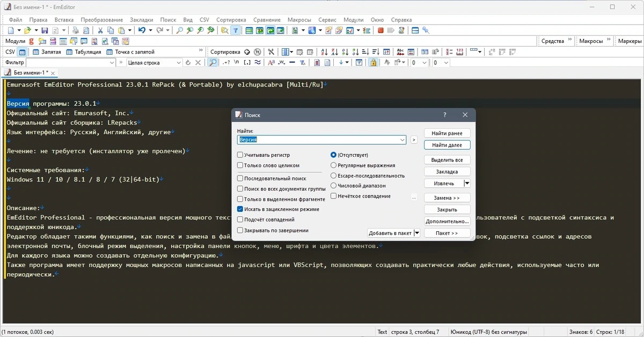This screenshot has width=644, height=337.
Task: Expand the Средства toolbar chevron
Action: point(569,40)
